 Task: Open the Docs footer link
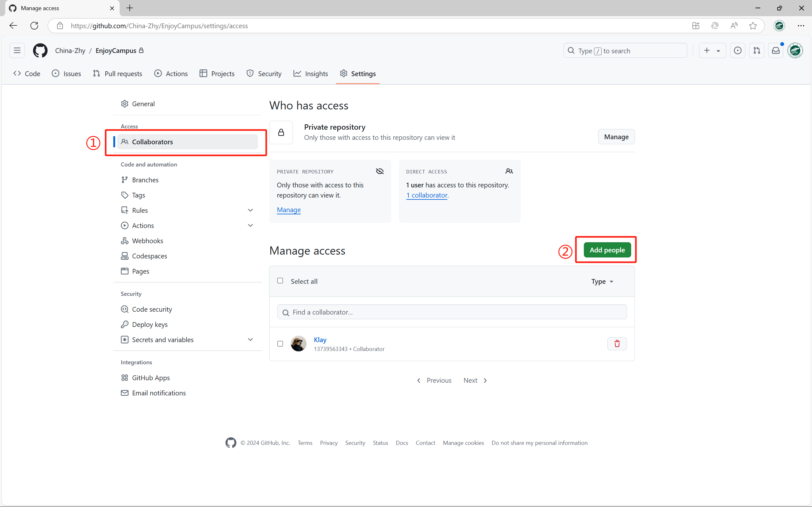tap(402, 443)
